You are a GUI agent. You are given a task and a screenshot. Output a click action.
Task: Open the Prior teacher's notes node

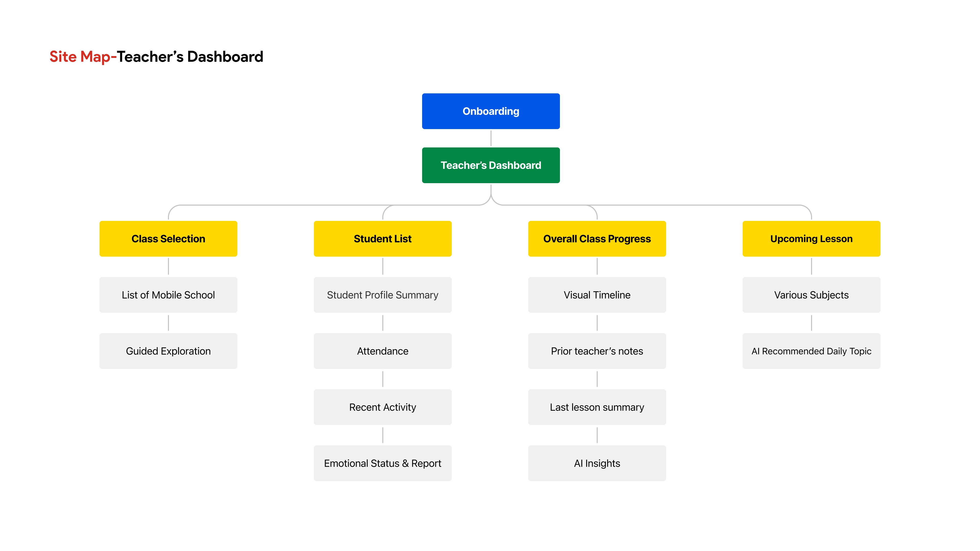pyautogui.click(x=597, y=350)
